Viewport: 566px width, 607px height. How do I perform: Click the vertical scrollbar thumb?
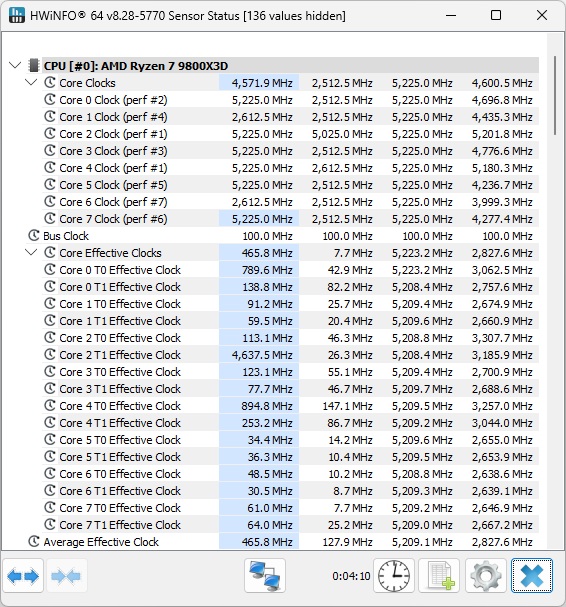(555, 96)
